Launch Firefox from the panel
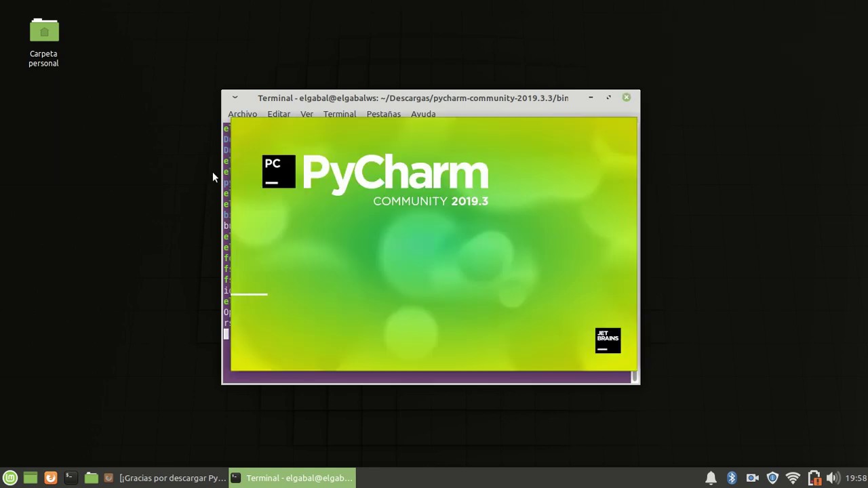This screenshot has height=488, width=868. (50, 478)
